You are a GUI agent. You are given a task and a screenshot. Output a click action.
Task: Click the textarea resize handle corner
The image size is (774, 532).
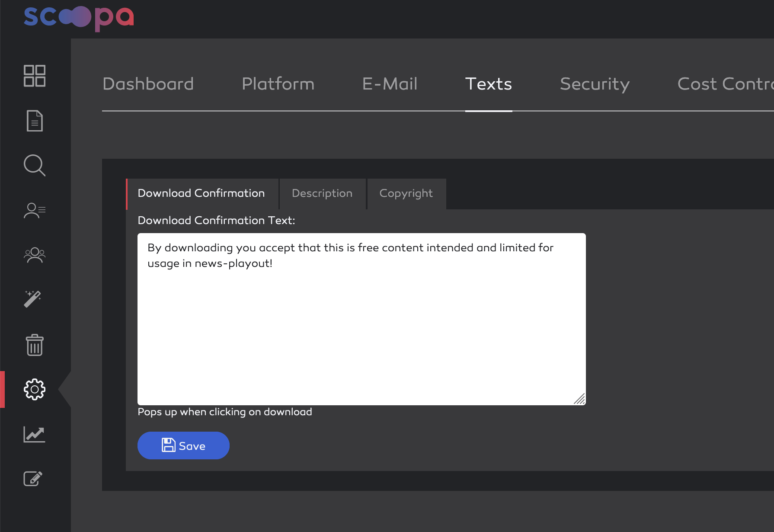(x=579, y=399)
